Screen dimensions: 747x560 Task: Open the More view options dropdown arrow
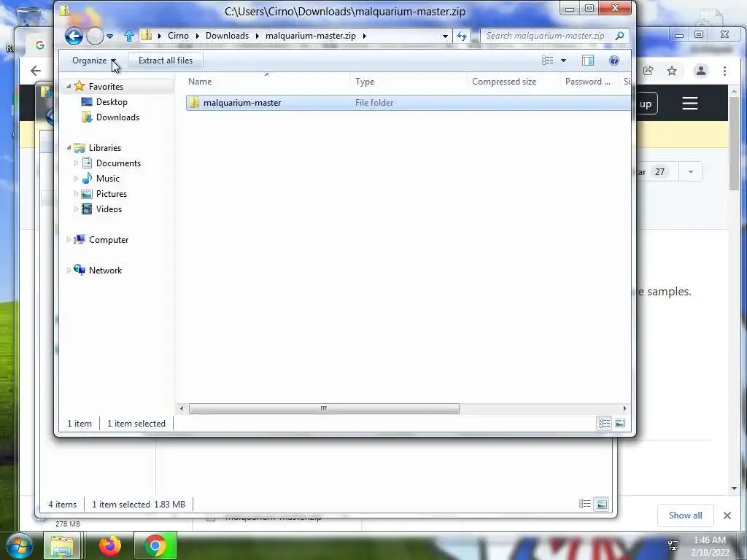pyautogui.click(x=564, y=61)
